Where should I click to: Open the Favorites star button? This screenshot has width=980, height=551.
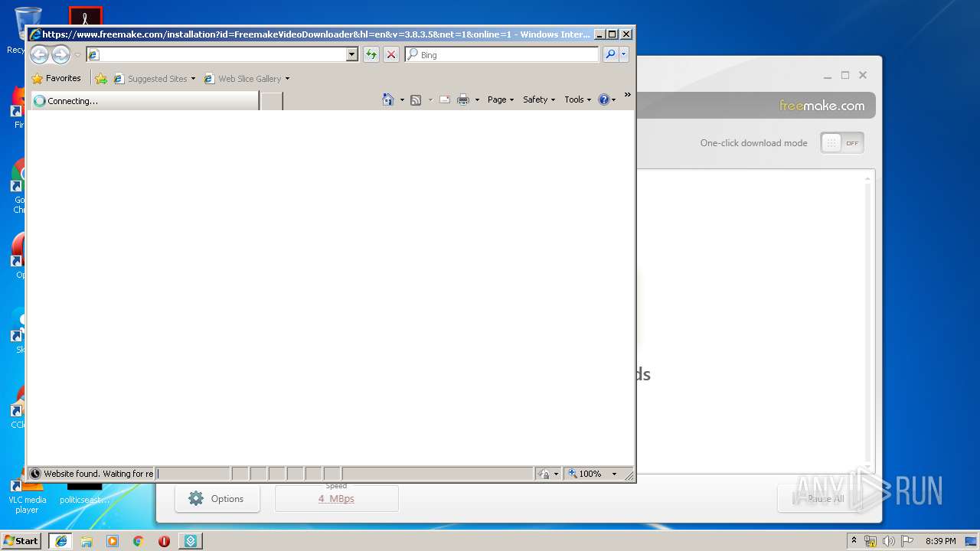[x=56, y=78]
